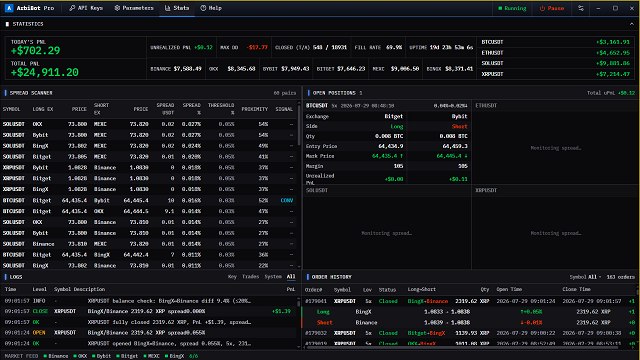Sort order history by Status column
Screen dimensions: 640x360
[387, 289]
